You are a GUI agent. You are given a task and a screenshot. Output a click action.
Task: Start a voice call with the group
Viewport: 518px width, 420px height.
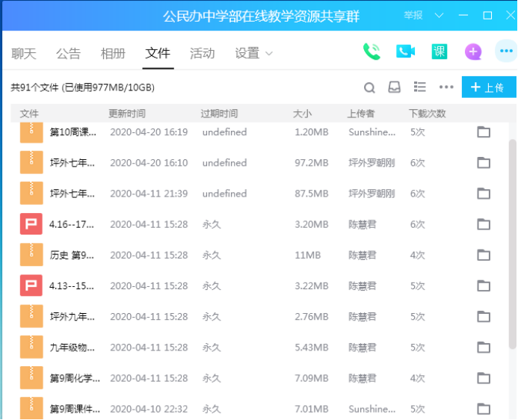tap(371, 52)
